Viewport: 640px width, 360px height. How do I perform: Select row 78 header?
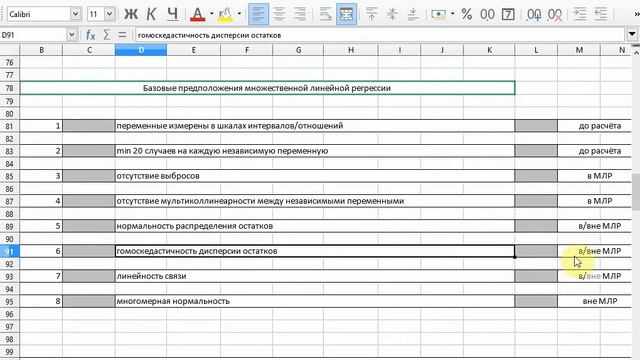click(x=9, y=88)
